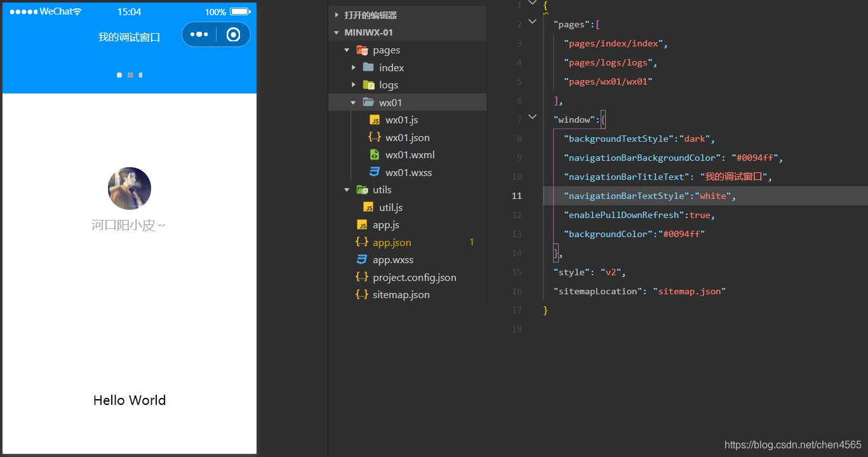This screenshot has height=457, width=868.
Task: Click the "sitemap.json" value on line 16
Action: coord(689,291)
